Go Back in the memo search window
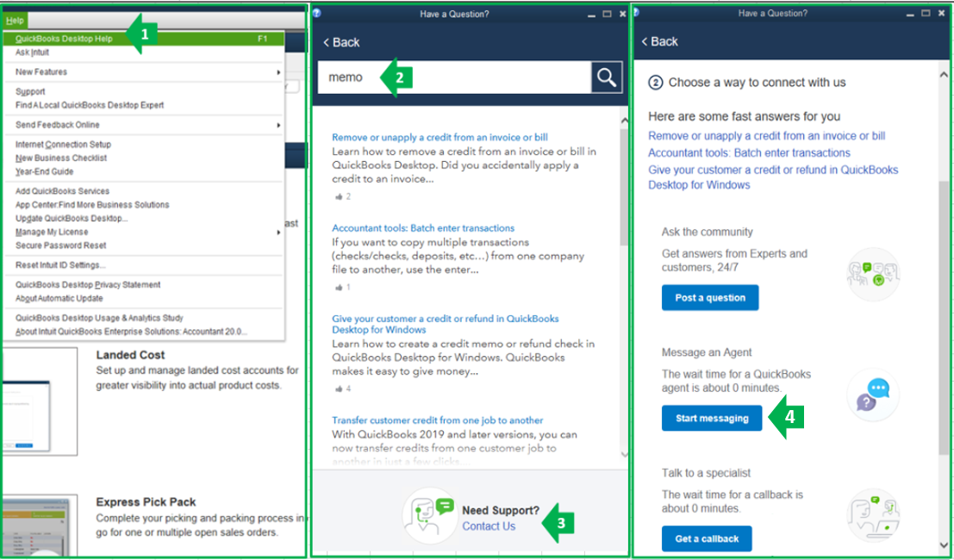This screenshot has height=560, width=954. click(341, 42)
